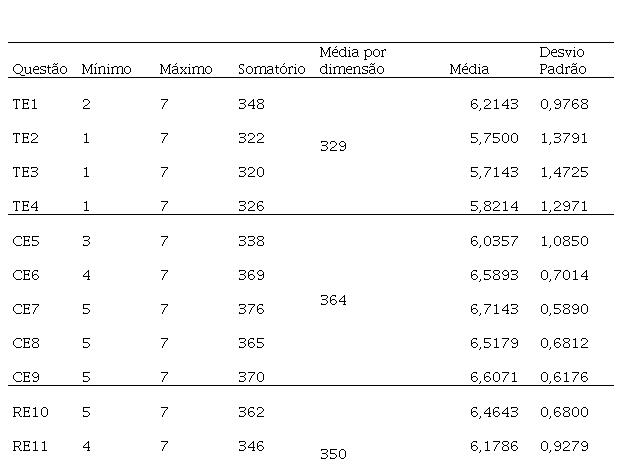Viewport: 636px width, 460px height.
Task: Click the somatório value 348
Action: click(x=251, y=104)
